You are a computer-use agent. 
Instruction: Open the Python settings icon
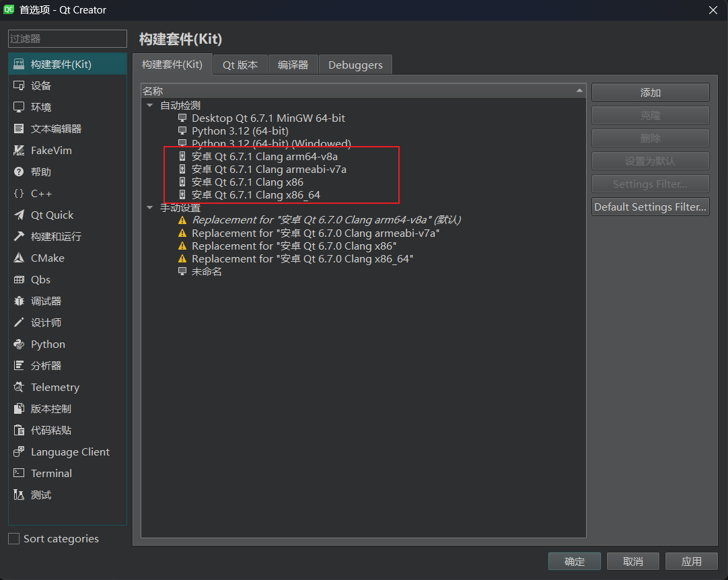click(x=19, y=344)
